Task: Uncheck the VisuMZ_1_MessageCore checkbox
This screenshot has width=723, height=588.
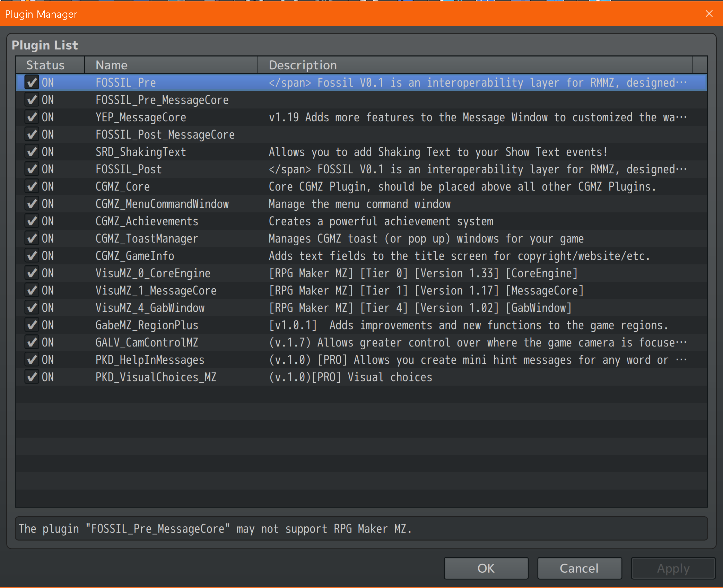Action: tap(32, 290)
